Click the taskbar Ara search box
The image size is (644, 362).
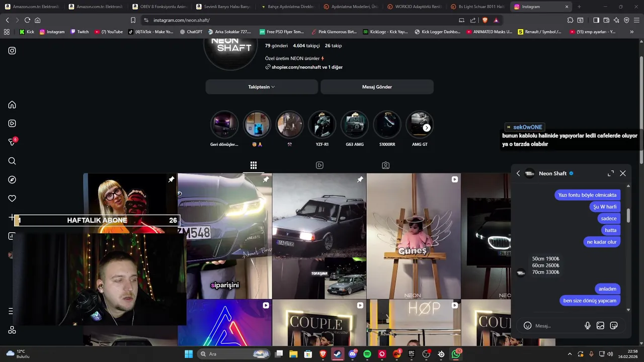234,354
